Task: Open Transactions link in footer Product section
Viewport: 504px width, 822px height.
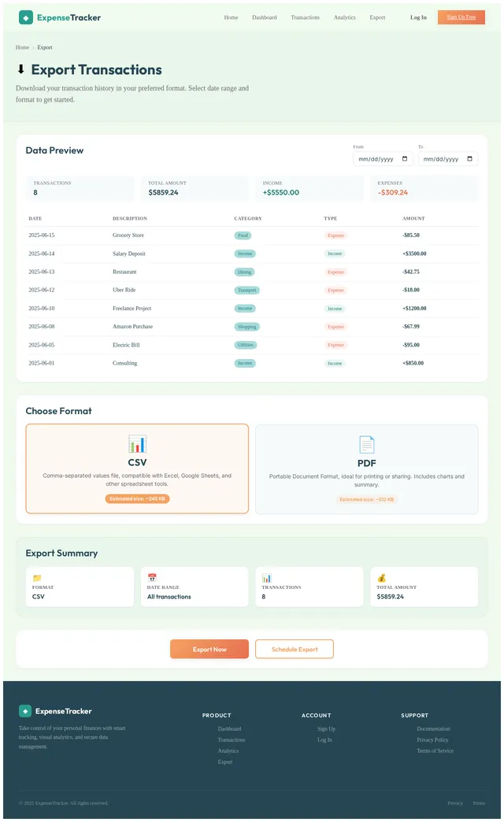Action: tap(232, 739)
